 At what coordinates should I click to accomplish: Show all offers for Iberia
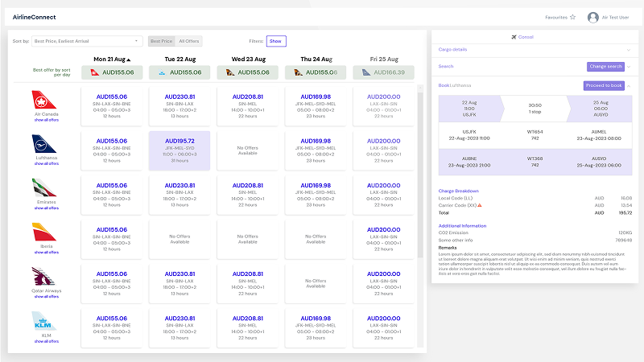47,253
